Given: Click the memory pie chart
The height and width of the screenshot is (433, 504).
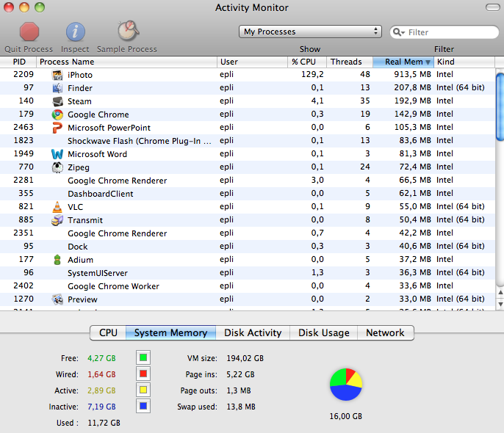Looking at the screenshot, I should (346, 385).
